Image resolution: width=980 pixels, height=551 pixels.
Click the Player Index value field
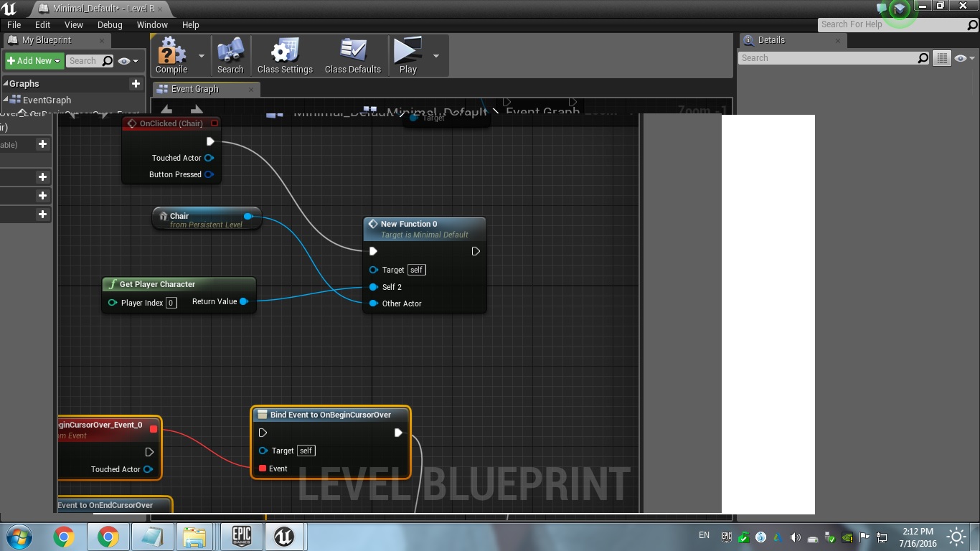[171, 303]
